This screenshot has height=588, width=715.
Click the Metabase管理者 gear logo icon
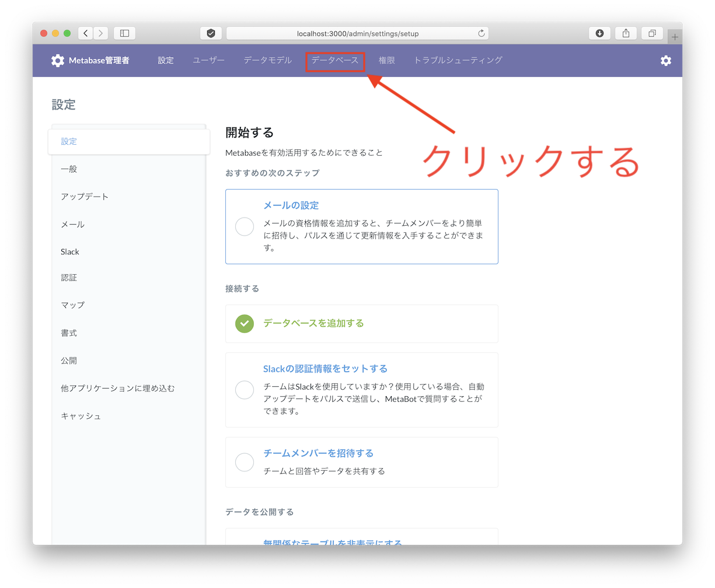58,60
